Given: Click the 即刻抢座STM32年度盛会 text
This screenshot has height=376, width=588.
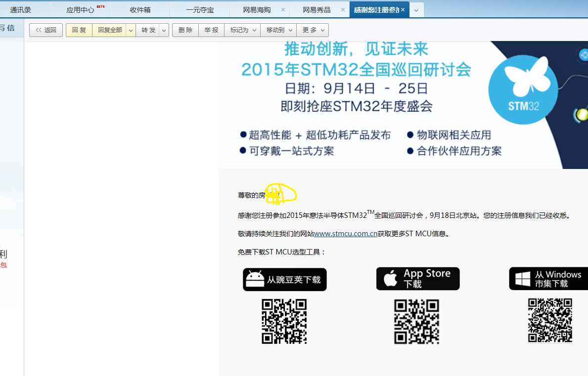Looking at the screenshot, I should tap(356, 106).
